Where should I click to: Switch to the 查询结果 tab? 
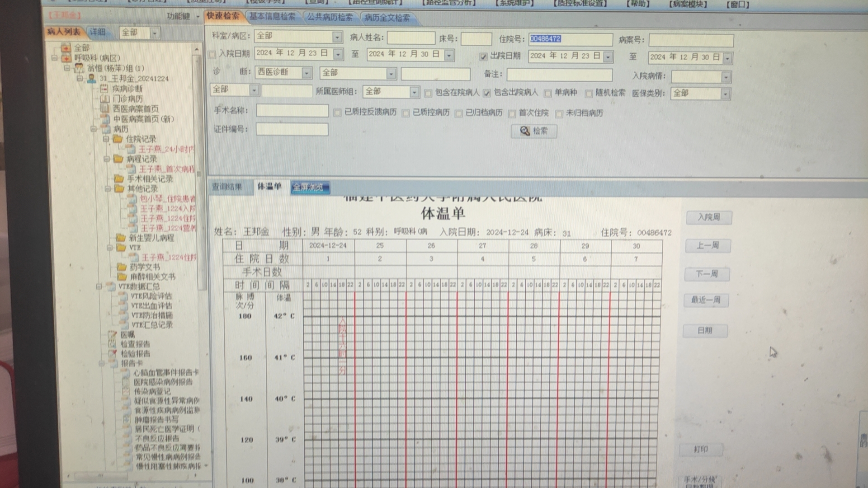227,187
